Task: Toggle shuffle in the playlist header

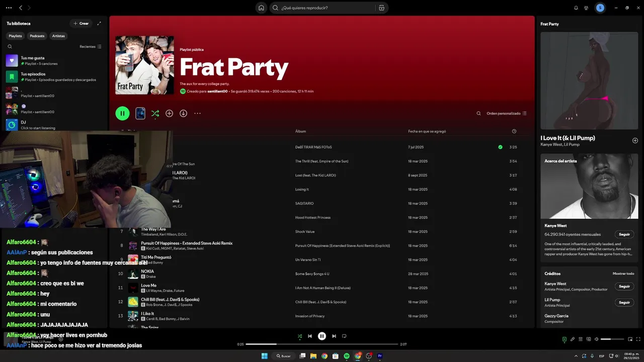Action: pyautogui.click(x=155, y=113)
